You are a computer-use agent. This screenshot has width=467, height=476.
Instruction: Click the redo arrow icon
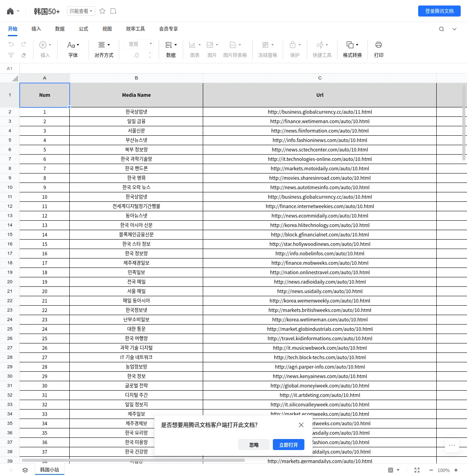pyautogui.click(x=24, y=44)
